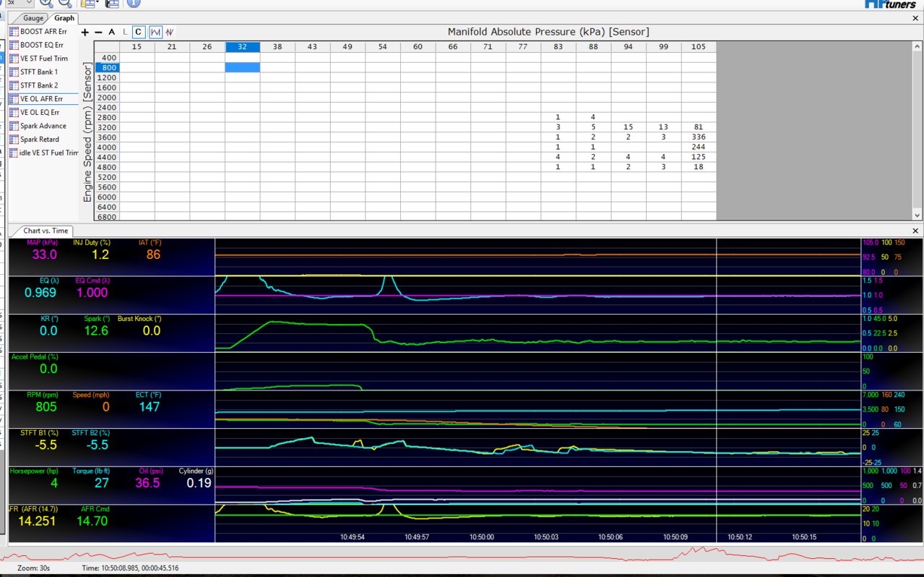Select BOOST EQ Err graph
This screenshot has height=577, width=924.
(43, 45)
